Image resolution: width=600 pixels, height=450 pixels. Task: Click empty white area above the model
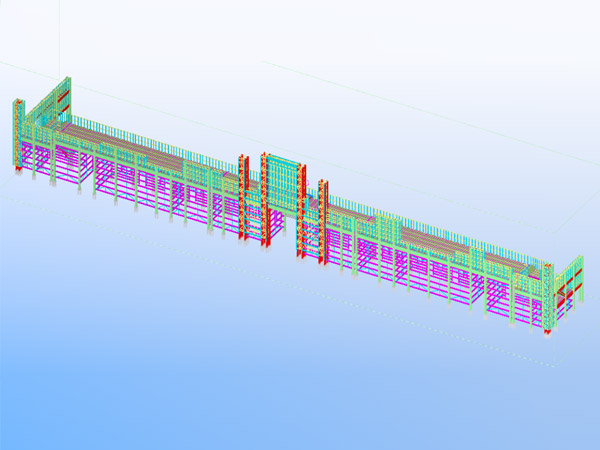pyautogui.click(x=300, y=40)
